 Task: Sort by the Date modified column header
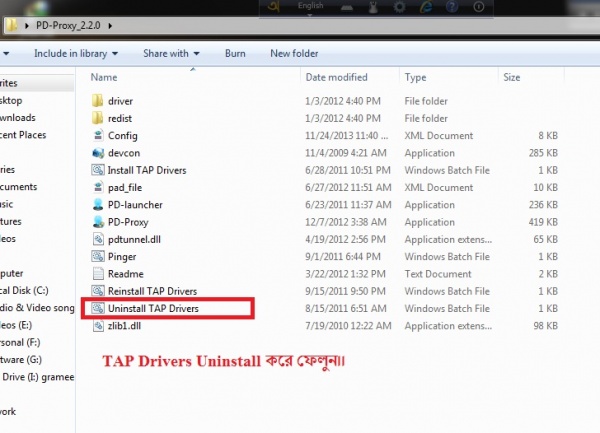(336, 77)
